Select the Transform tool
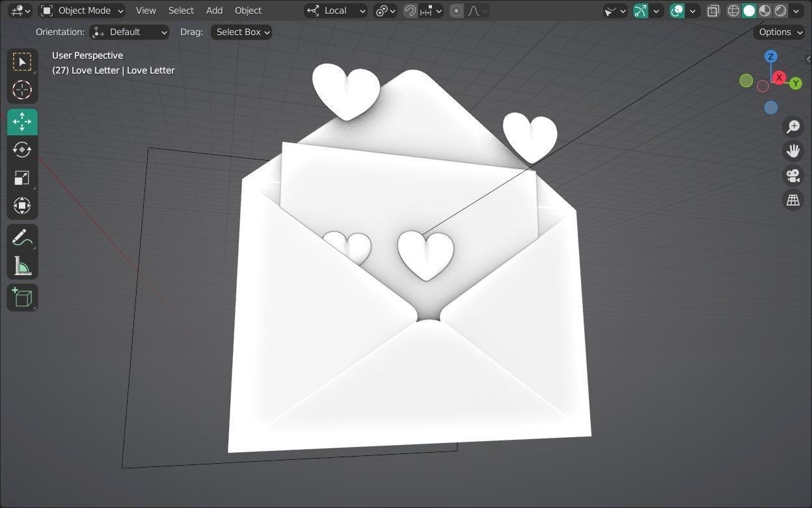The height and width of the screenshot is (508, 812). coord(22,206)
